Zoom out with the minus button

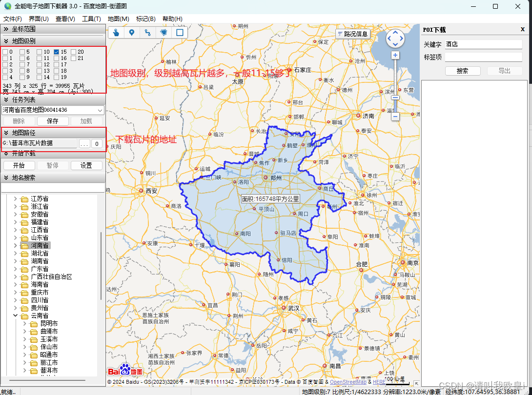395,116
